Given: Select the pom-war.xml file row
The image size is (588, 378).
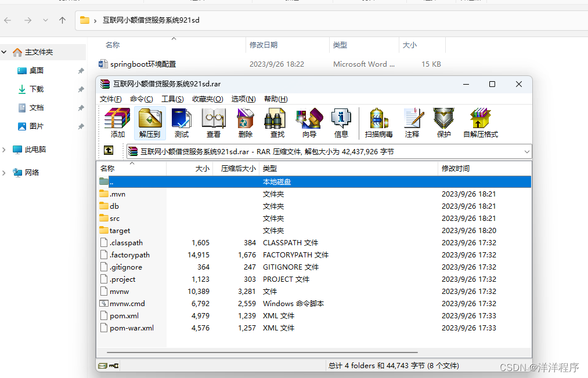Looking at the screenshot, I should click(314, 328).
